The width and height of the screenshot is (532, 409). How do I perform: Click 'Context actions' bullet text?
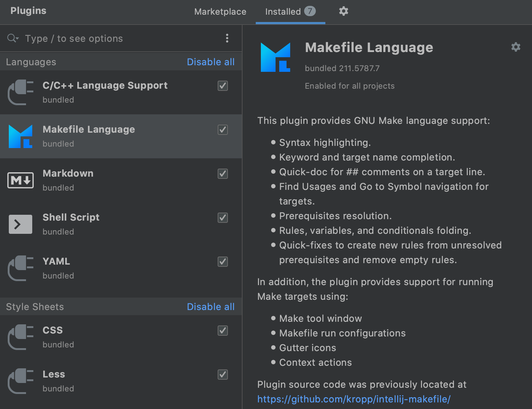[315, 362]
